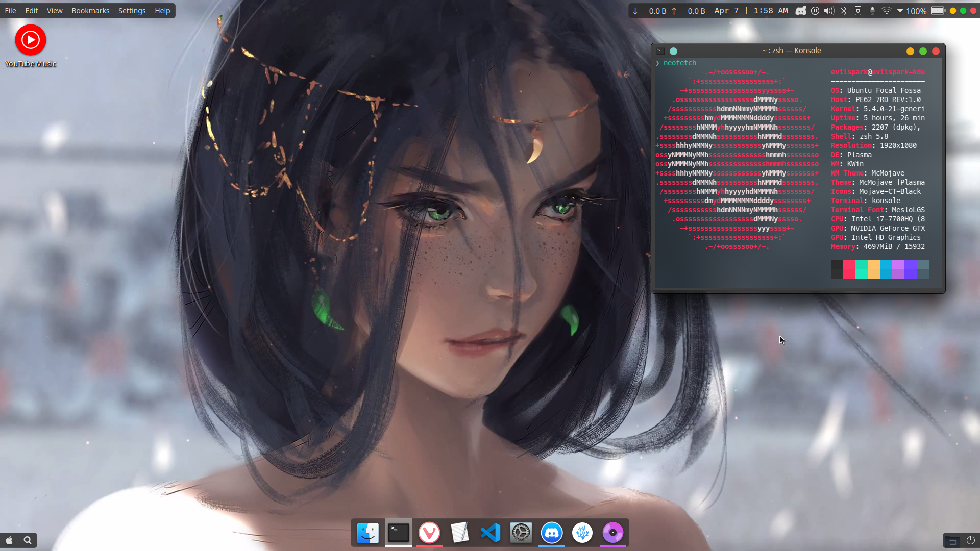Open the View menu

point(55,11)
